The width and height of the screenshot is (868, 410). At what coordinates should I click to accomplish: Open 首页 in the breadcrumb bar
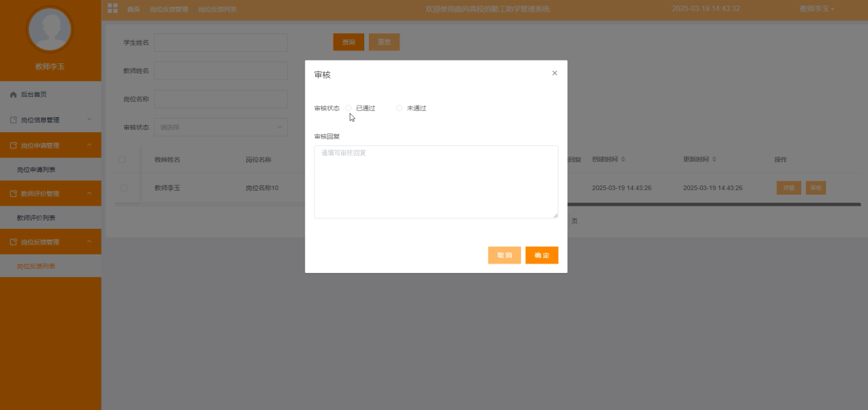pos(134,10)
